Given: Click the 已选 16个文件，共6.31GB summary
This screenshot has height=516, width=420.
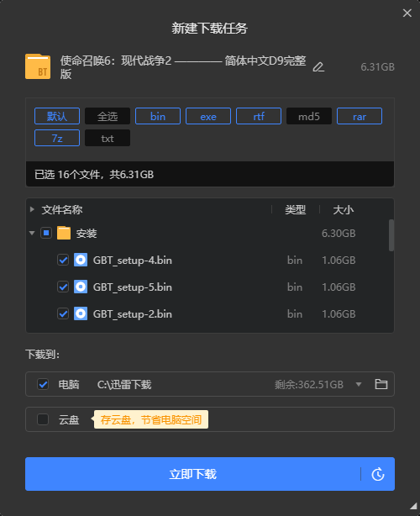Looking at the screenshot, I should click(x=94, y=175).
